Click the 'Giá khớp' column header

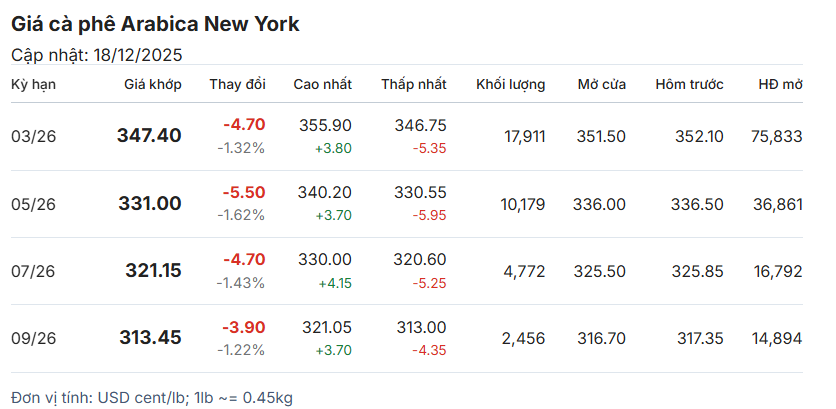[152, 84]
